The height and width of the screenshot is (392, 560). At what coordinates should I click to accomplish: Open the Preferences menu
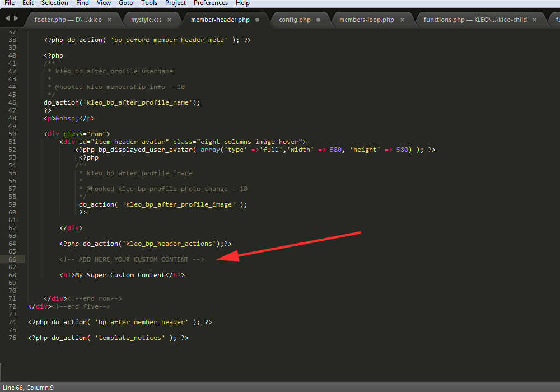click(x=211, y=3)
